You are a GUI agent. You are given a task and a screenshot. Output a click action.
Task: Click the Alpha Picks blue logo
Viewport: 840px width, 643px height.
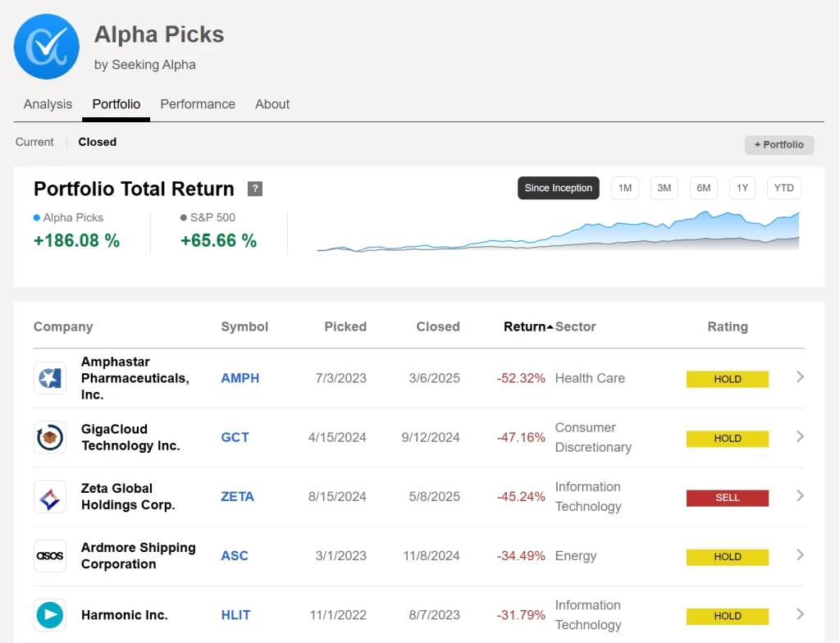pos(47,47)
